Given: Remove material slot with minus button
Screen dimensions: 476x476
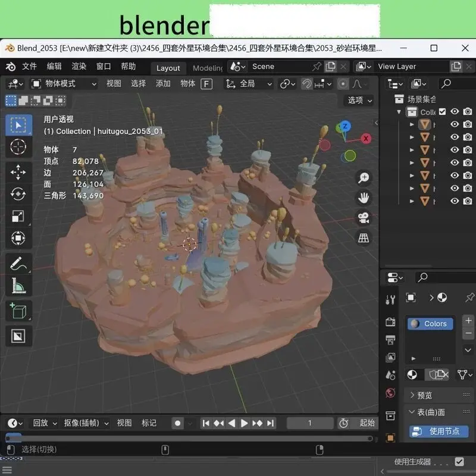Looking at the screenshot, I should (x=468, y=333).
